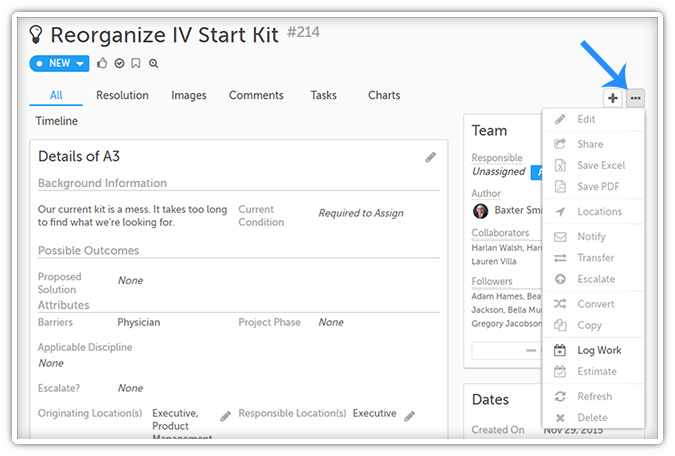Image resolution: width=675 pixels, height=456 pixels.
Task: Edit the Details of A3 section
Action: coord(430,157)
